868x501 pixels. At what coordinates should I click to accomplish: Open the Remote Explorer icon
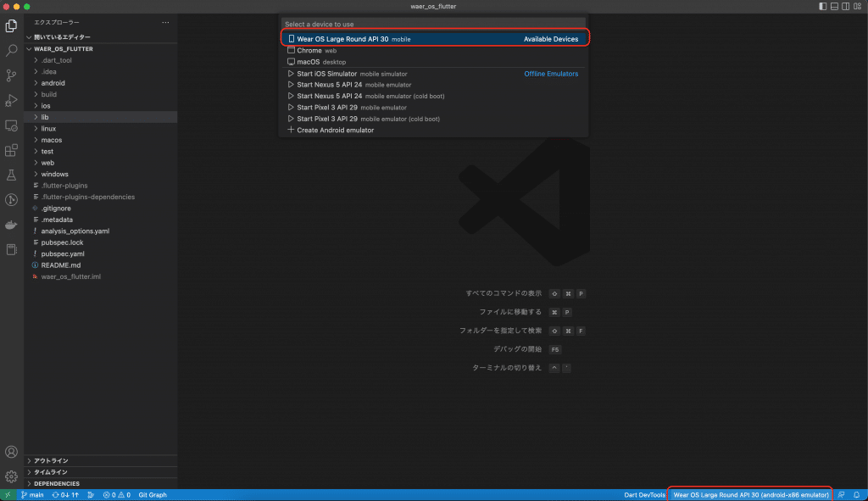pos(11,125)
